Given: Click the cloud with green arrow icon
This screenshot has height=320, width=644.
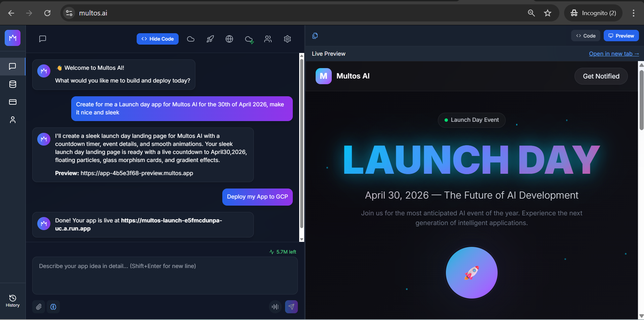Looking at the screenshot, I should pyautogui.click(x=249, y=39).
